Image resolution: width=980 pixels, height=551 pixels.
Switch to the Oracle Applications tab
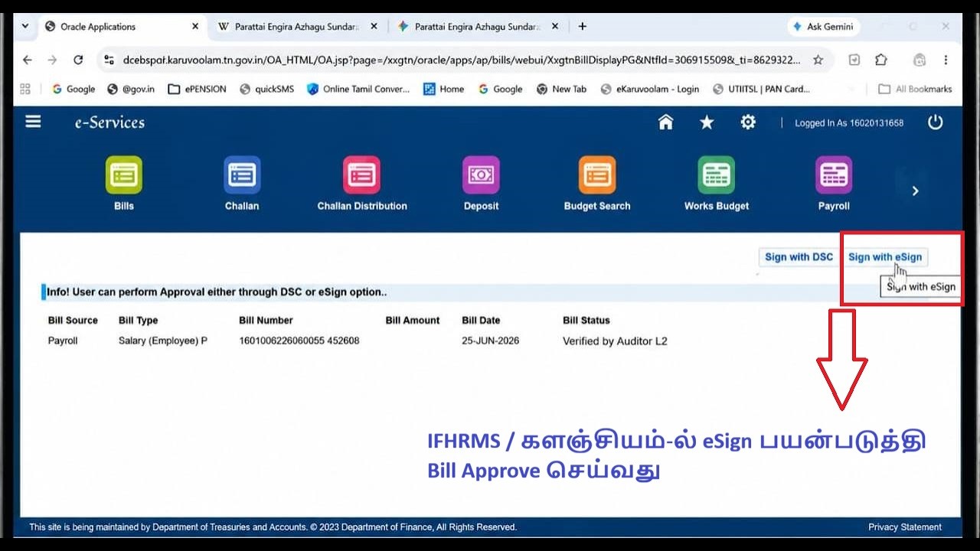click(x=121, y=26)
